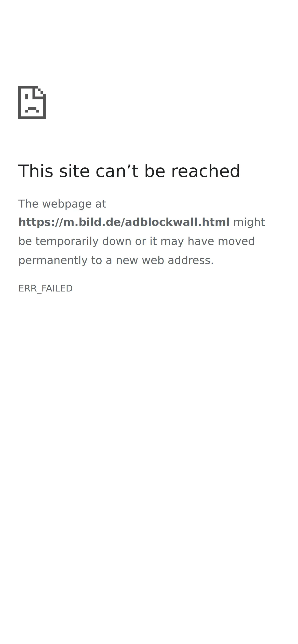Click the sad page error icon

(x=32, y=102)
